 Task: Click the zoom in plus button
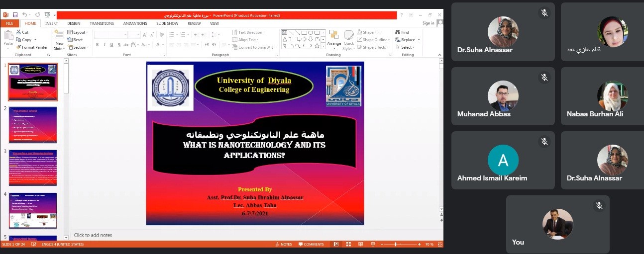[420, 244]
